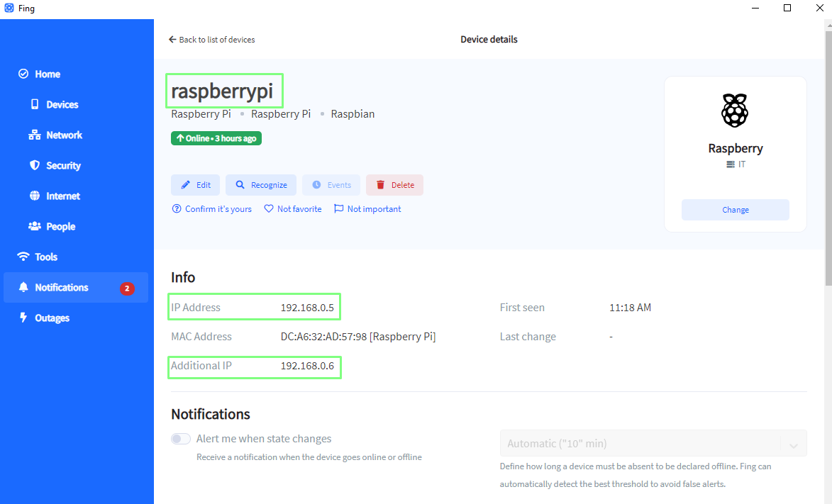The height and width of the screenshot is (504, 832).
Task: Click the clock icon on Events button
Action: (316, 184)
